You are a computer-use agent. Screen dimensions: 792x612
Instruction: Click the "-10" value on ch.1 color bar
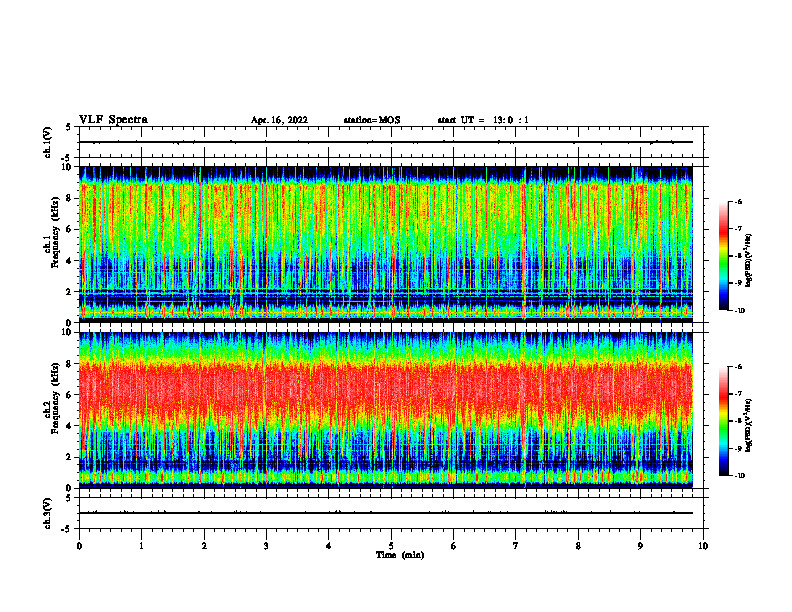coord(739,311)
